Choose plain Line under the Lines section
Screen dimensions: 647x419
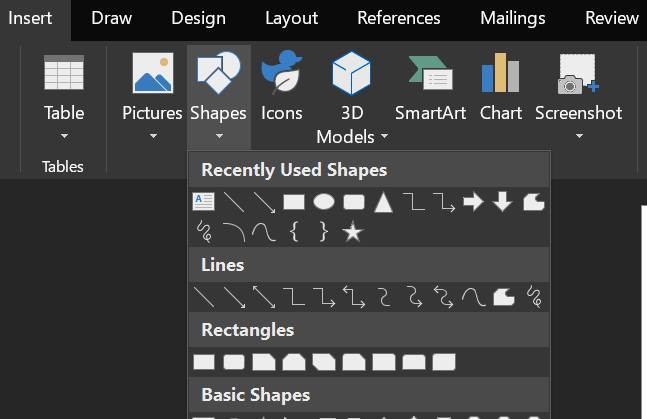204,297
